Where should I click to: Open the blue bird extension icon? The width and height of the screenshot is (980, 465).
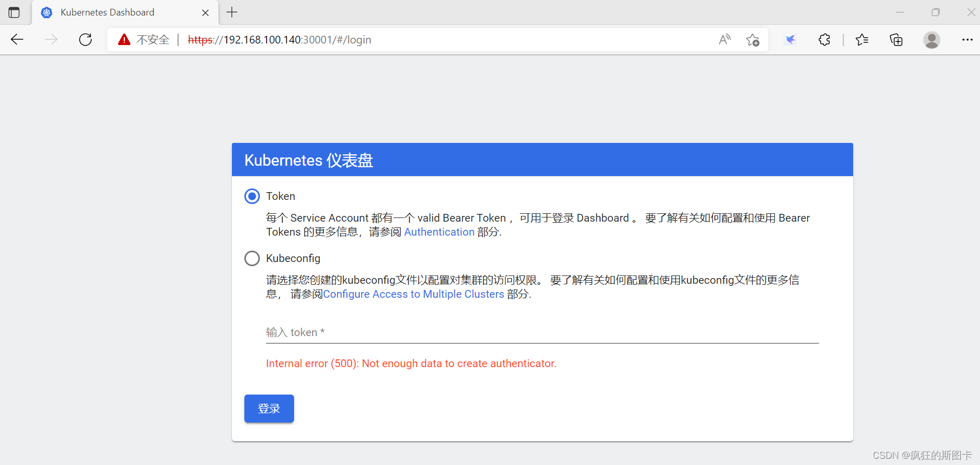[x=790, y=39]
